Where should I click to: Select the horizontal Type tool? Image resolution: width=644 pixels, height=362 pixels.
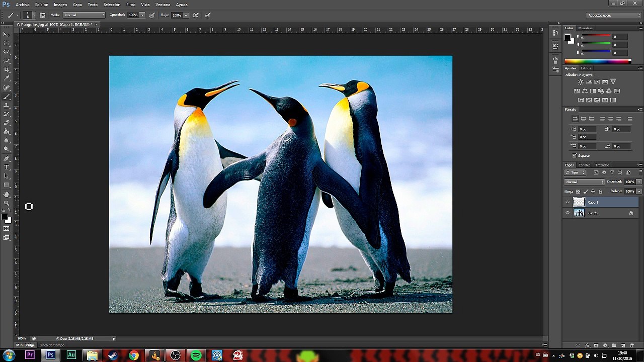(x=7, y=167)
